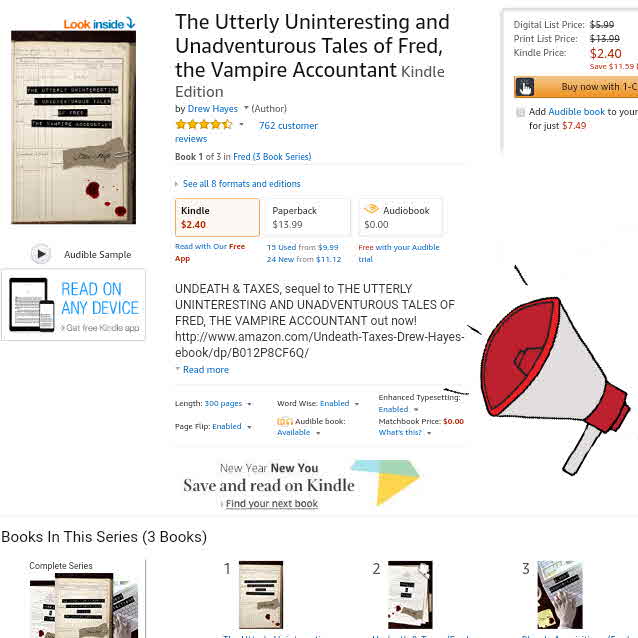638x638 pixels.
Task: Select the Audiobook format tab
Action: (401, 217)
